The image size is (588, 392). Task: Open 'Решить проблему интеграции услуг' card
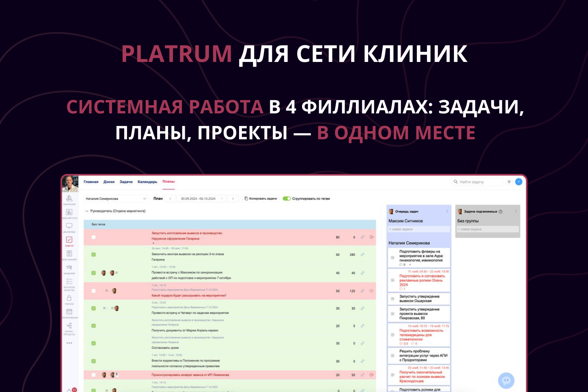tap(419, 356)
